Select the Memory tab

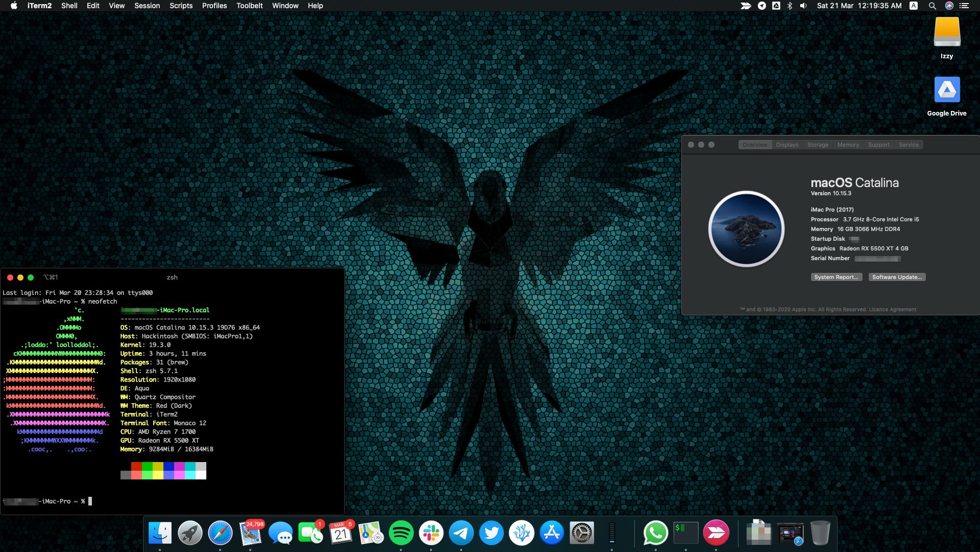click(848, 145)
